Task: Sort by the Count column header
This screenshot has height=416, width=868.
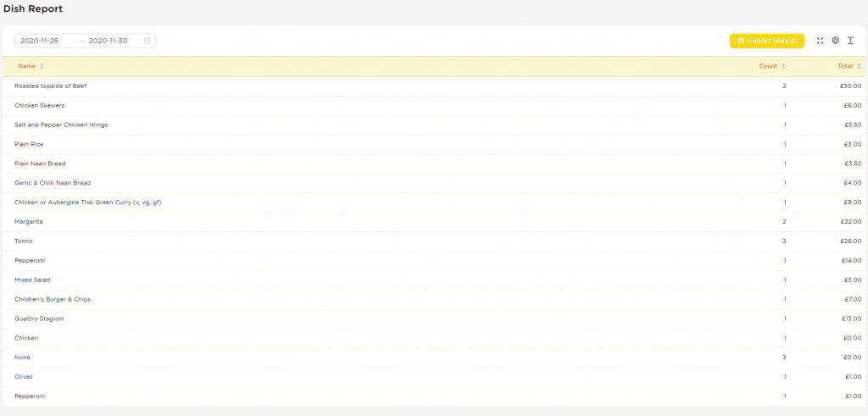Action: (768, 66)
